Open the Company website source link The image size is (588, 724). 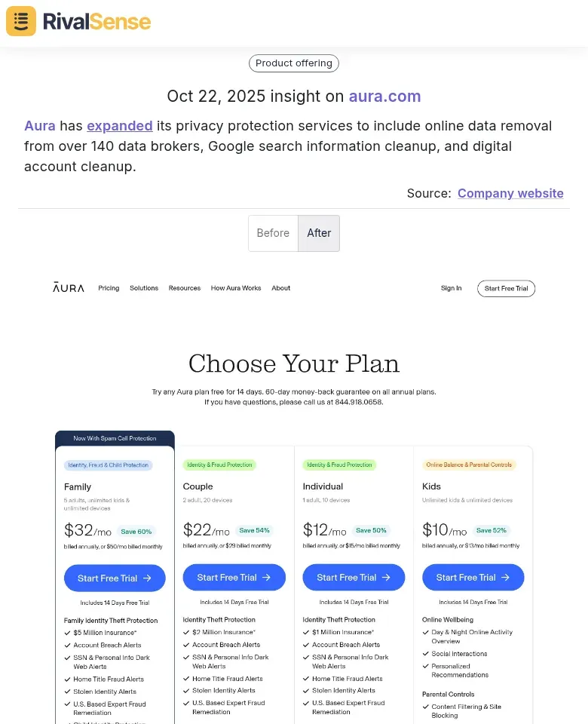(x=510, y=193)
